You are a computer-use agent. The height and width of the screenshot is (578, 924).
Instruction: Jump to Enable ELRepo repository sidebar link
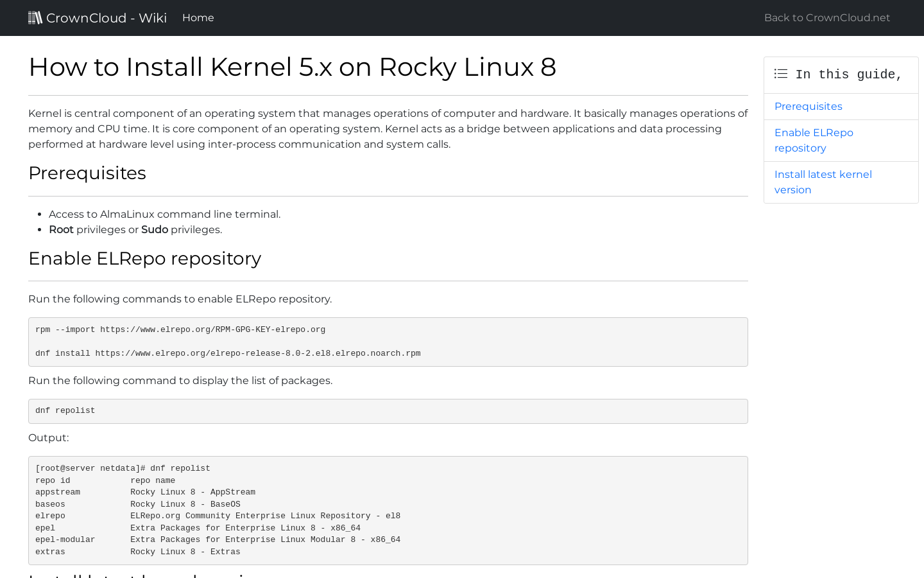point(814,141)
